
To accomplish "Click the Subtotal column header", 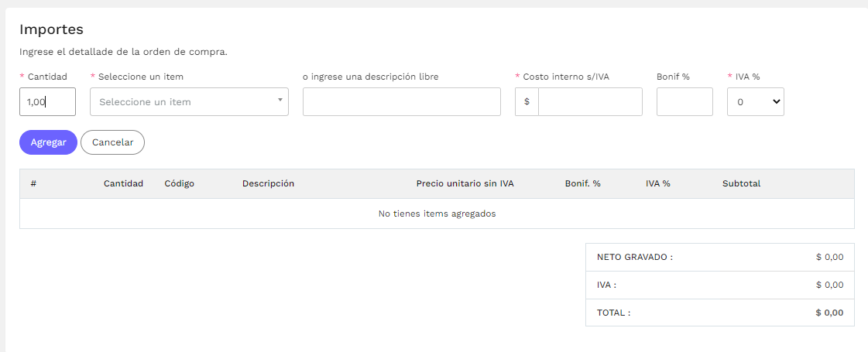I will (741, 183).
